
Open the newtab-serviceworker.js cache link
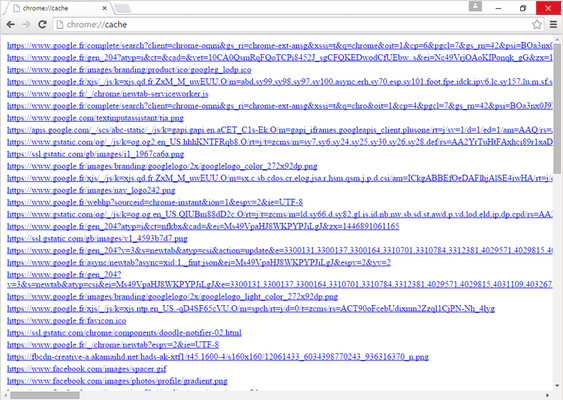coord(107,94)
